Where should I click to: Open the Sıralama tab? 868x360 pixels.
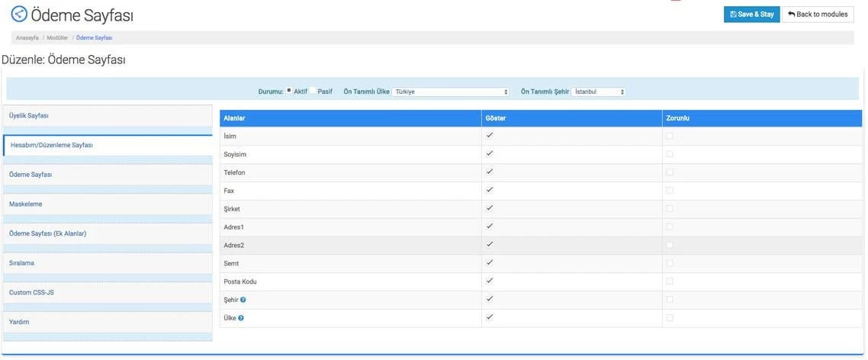pyautogui.click(x=108, y=263)
